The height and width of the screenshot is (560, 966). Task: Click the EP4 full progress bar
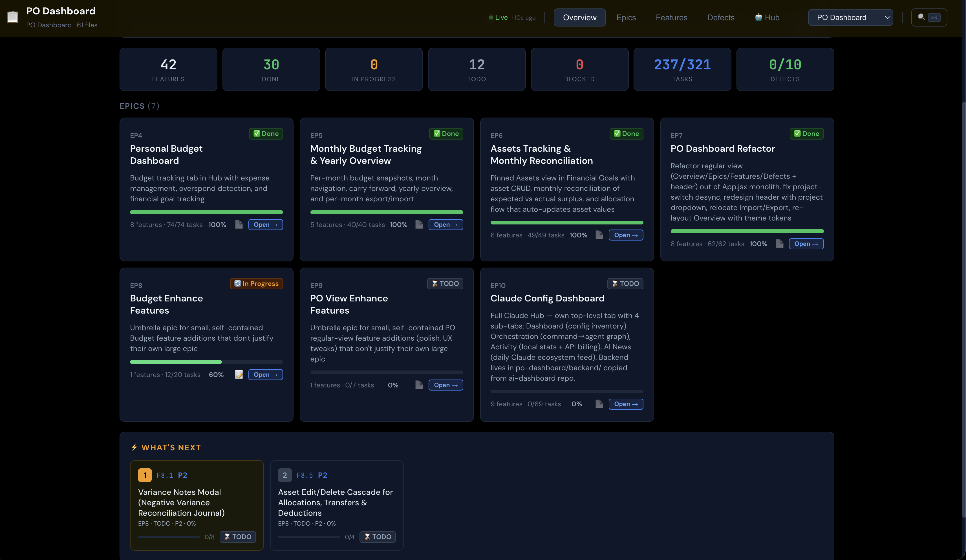coord(206,212)
